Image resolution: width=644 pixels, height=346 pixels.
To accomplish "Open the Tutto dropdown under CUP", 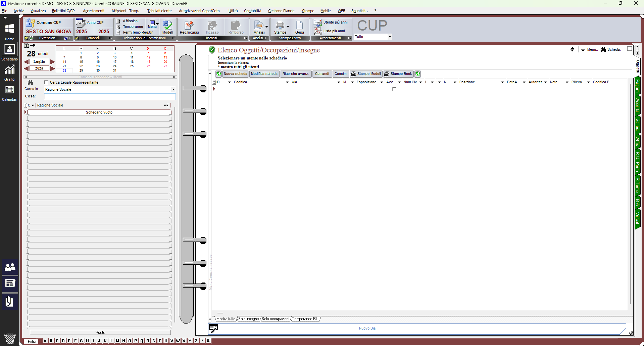I will [390, 37].
